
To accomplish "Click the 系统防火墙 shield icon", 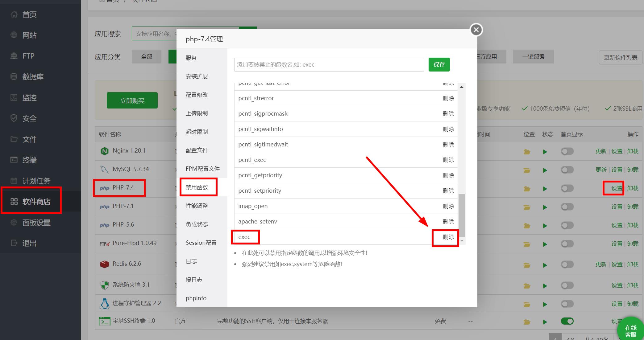I will pos(105,285).
